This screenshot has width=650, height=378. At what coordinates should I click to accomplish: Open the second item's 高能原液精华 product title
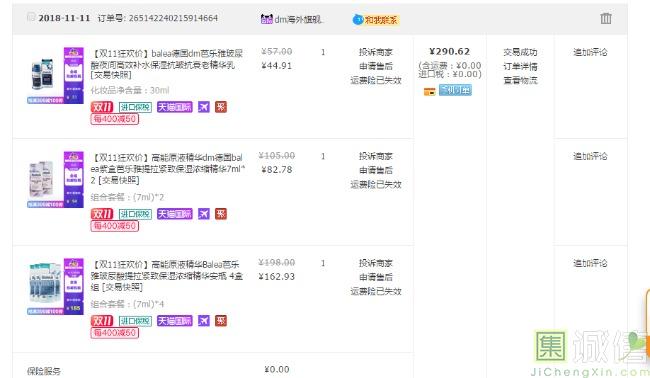pos(168,169)
